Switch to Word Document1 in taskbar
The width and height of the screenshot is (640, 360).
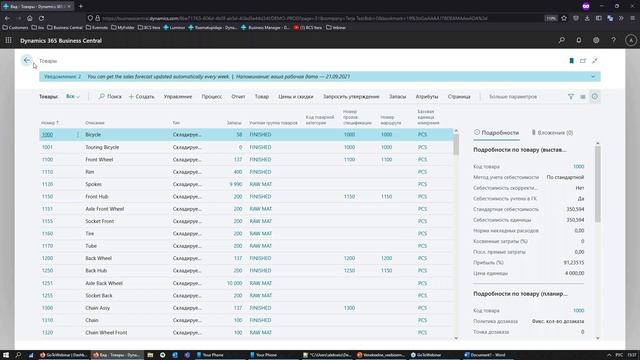[485, 355]
